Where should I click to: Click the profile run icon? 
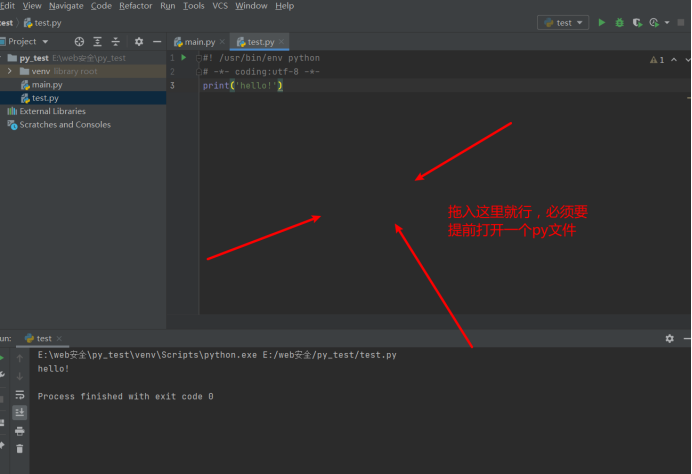pyautogui.click(x=654, y=23)
